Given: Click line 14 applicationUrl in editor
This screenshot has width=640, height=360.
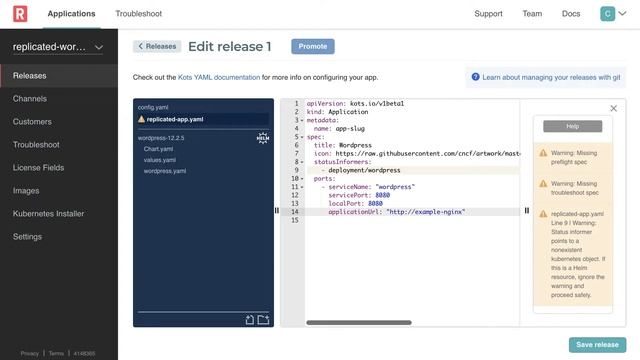Looking at the screenshot, I should coord(396,212).
